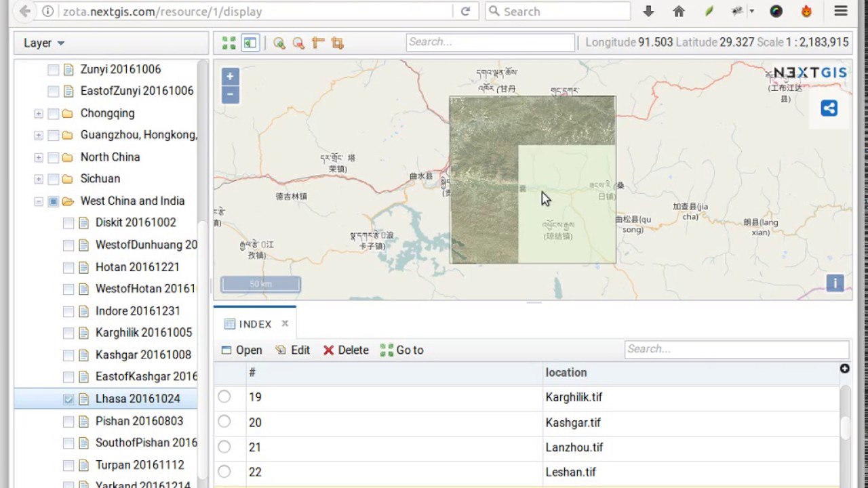Select the zoom out magnifier tool
Image resolution: width=868 pixels, height=488 pixels.
click(298, 43)
